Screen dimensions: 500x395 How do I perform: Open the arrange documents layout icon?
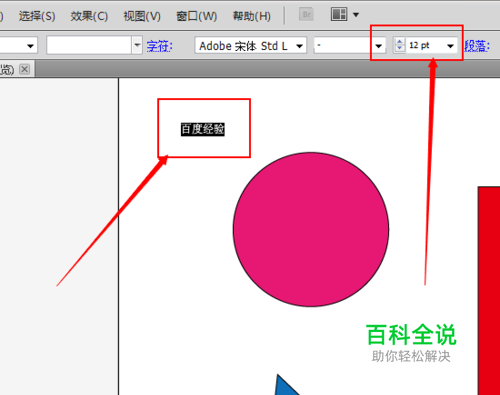339,14
